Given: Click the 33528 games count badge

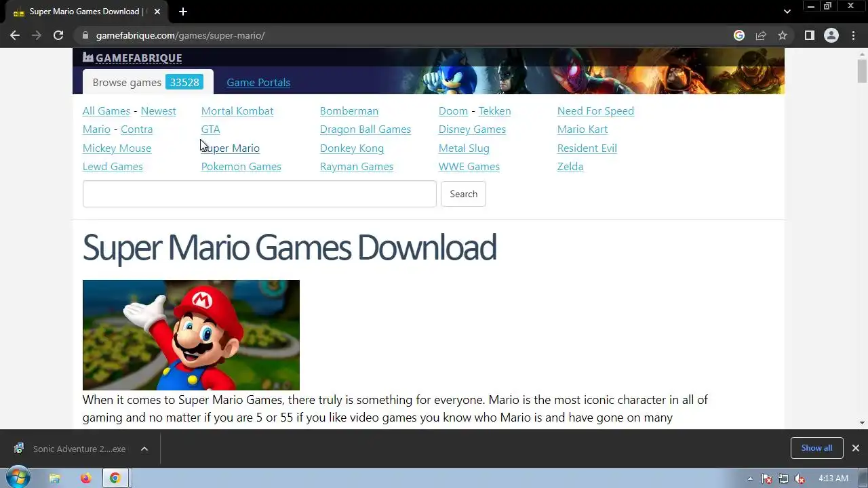Looking at the screenshot, I should [x=184, y=82].
